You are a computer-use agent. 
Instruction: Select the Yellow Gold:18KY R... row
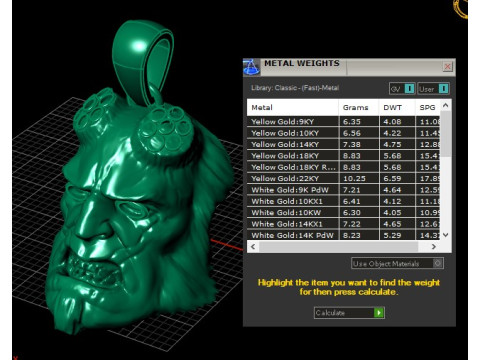[344, 167]
